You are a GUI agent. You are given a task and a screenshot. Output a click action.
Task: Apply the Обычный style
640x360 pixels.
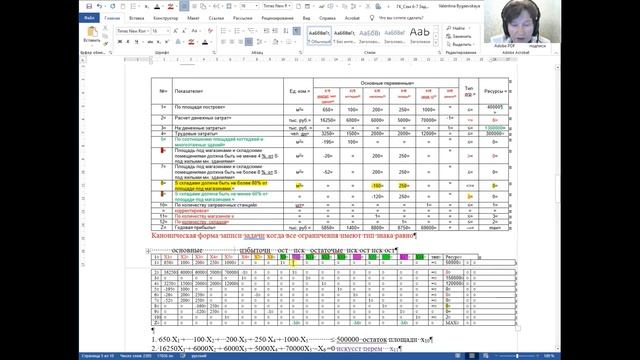click(319, 36)
